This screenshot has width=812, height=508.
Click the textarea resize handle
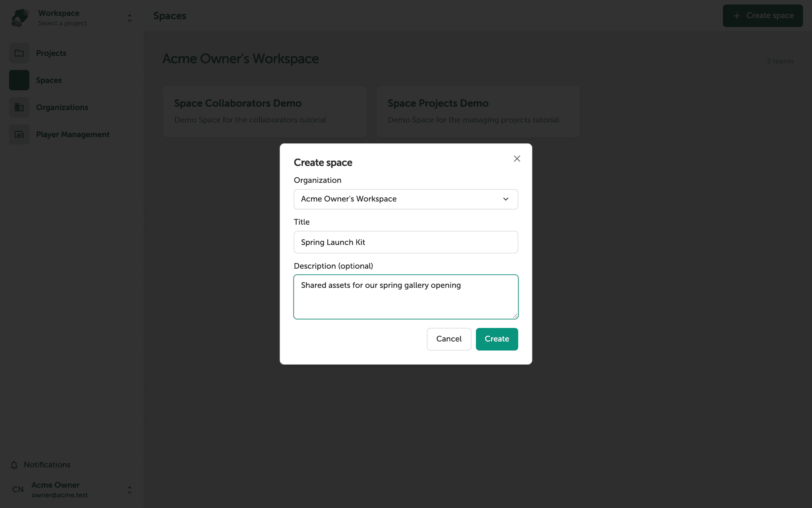[x=515, y=316]
